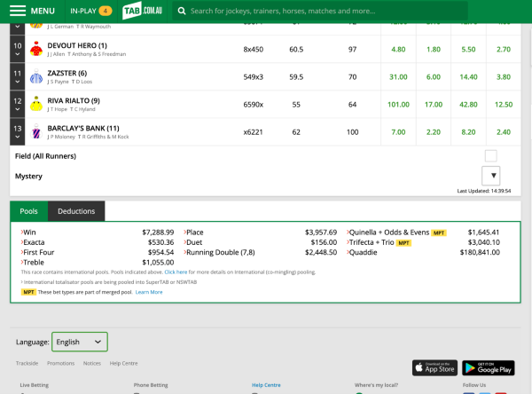Open the Duet pool link
The height and width of the screenshot is (394, 532).
pos(193,242)
